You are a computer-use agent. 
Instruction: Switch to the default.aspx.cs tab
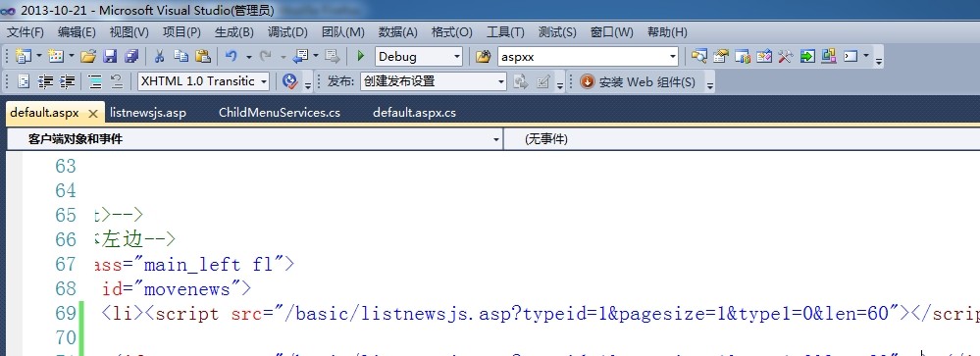414,113
